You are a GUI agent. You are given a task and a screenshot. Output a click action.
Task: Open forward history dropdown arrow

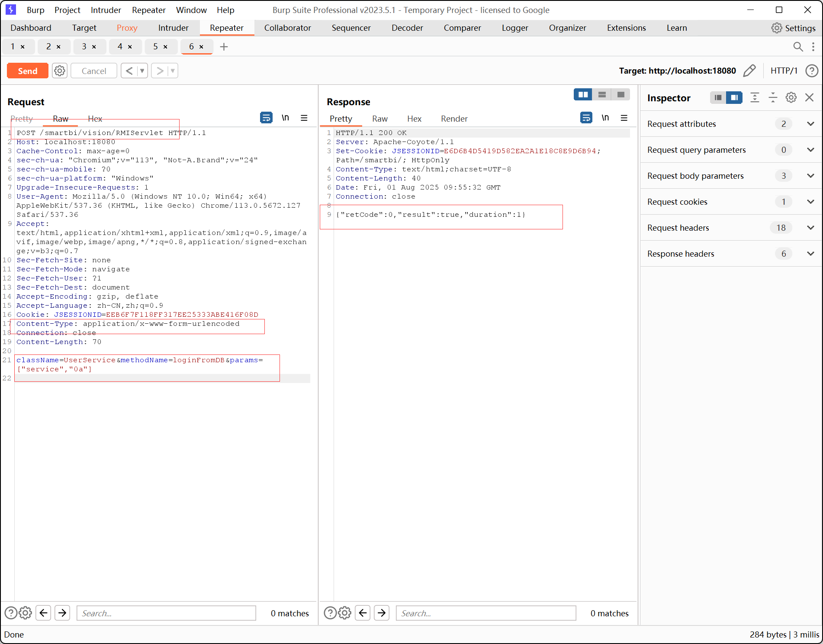[x=173, y=71]
